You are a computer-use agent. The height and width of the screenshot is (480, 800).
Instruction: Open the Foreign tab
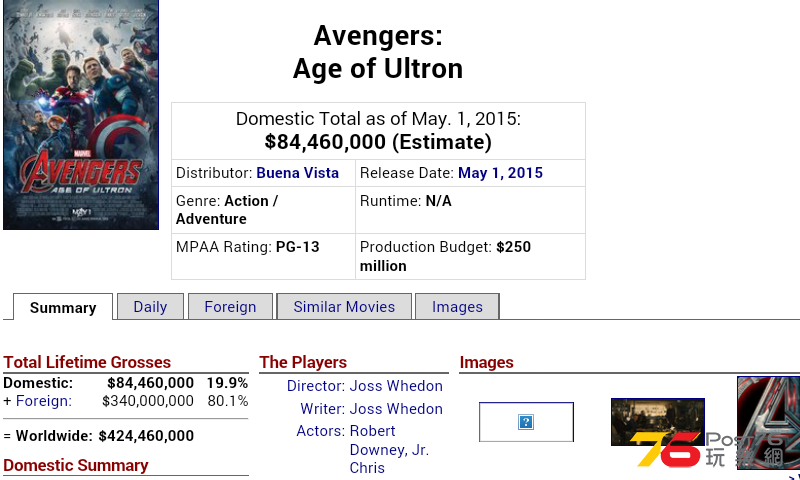coord(230,307)
